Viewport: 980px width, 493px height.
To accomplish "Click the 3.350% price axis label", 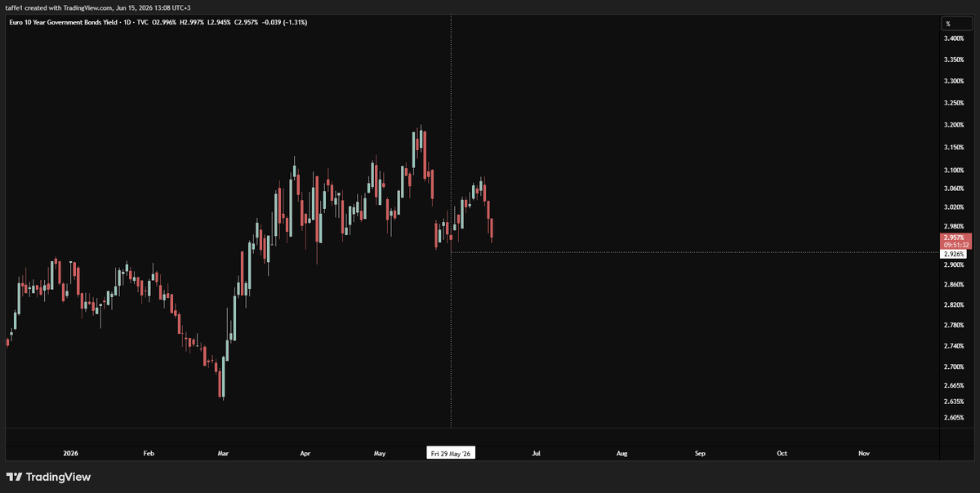I will (954, 60).
